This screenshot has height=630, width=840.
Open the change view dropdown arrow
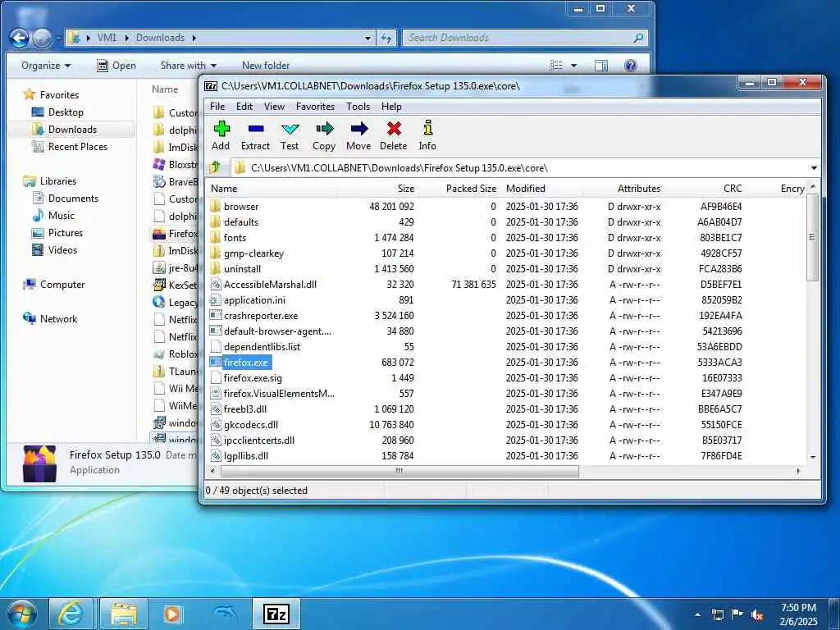(x=573, y=66)
